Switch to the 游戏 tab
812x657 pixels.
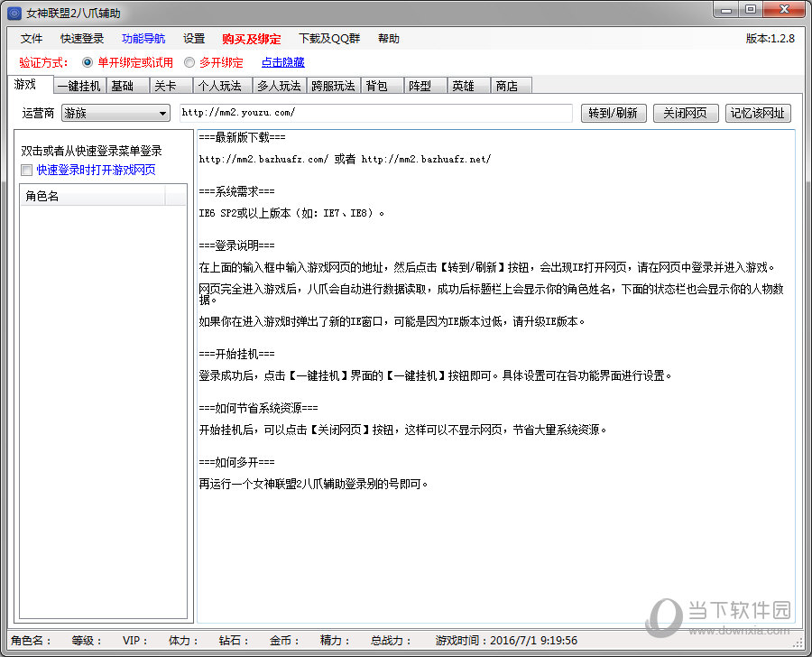[x=30, y=85]
